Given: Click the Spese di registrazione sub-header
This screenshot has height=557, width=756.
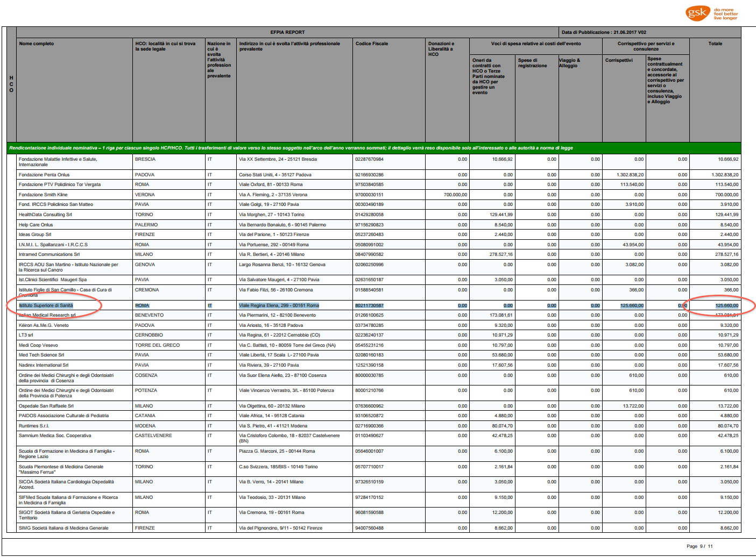Looking at the screenshot, I should tap(532, 63).
